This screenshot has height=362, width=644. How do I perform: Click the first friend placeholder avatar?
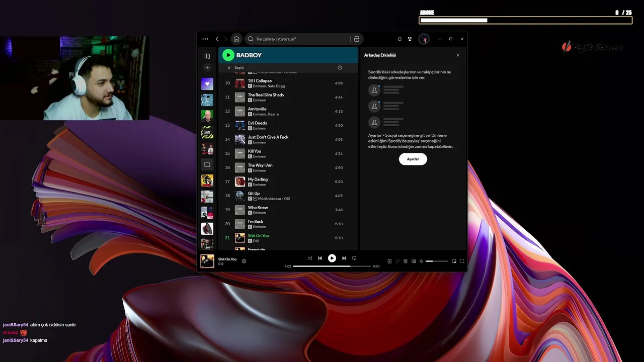coord(374,90)
